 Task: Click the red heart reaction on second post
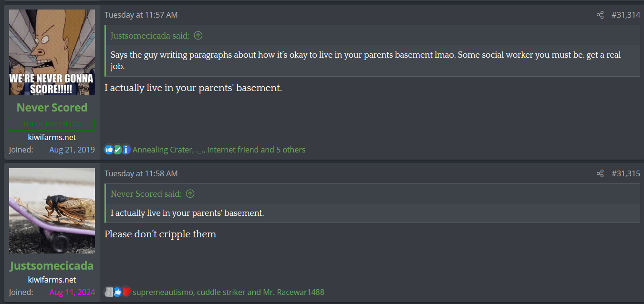click(x=126, y=292)
